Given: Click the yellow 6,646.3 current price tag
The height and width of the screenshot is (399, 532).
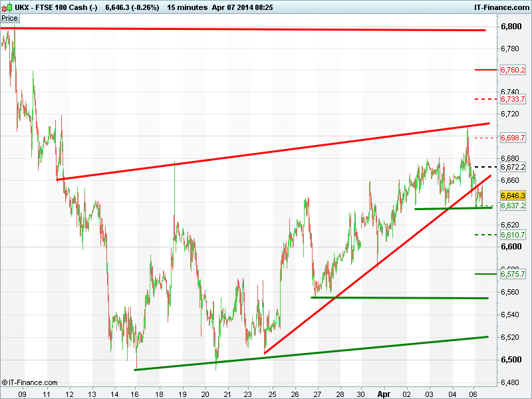Looking at the screenshot, I should pos(513,196).
